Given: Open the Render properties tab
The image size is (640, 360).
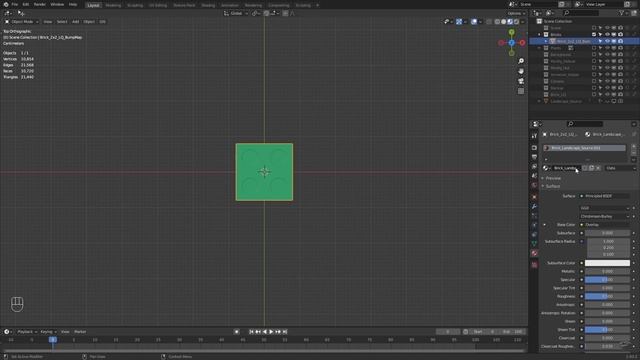Looking at the screenshot, I should [534, 148].
